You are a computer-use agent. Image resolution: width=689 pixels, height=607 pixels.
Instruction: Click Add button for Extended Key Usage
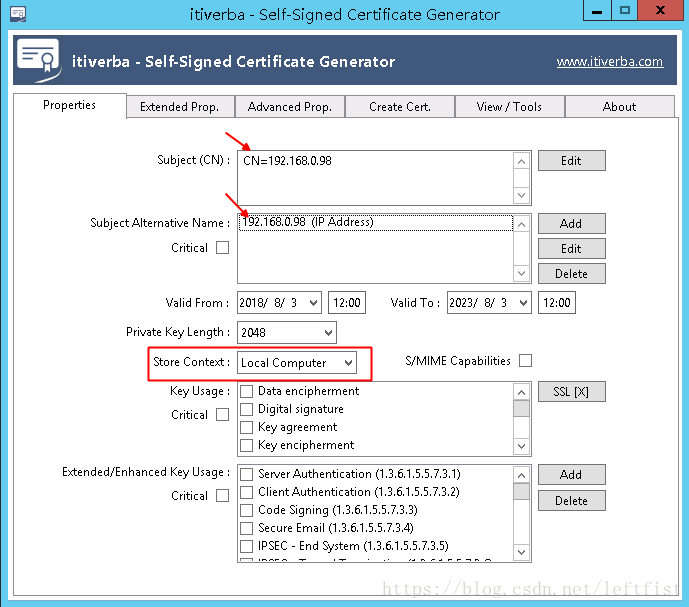(x=571, y=475)
